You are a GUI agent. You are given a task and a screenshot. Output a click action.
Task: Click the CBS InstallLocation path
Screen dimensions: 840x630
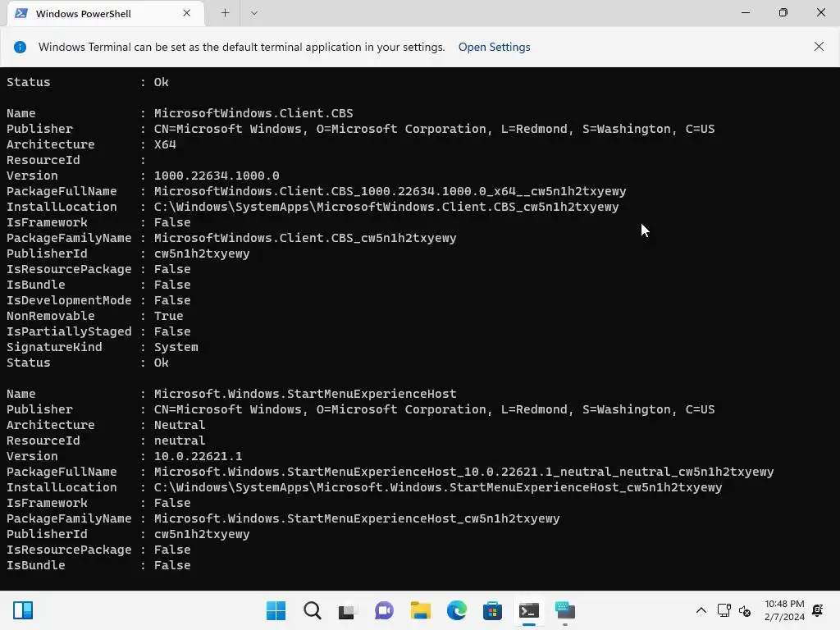coord(386,207)
